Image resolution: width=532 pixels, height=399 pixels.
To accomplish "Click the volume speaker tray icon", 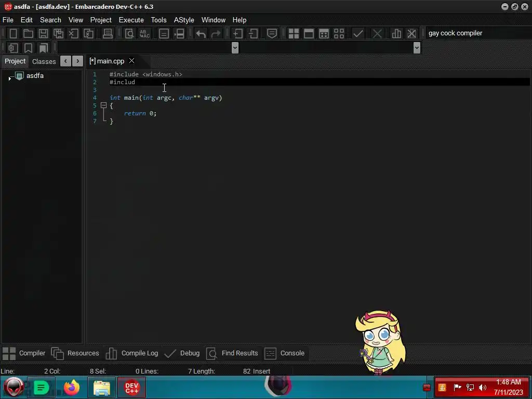I will pyautogui.click(x=483, y=387).
